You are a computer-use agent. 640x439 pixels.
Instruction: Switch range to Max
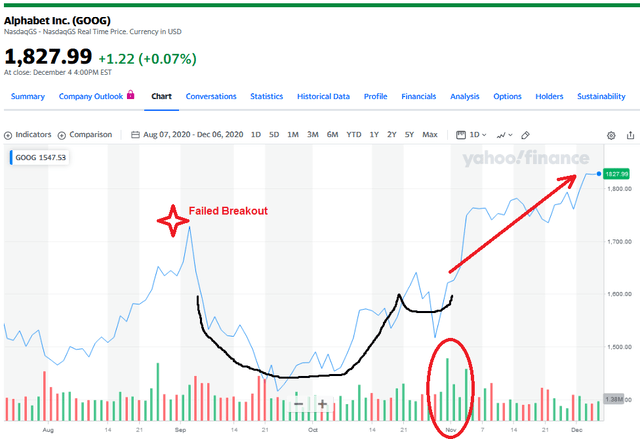pyautogui.click(x=430, y=134)
